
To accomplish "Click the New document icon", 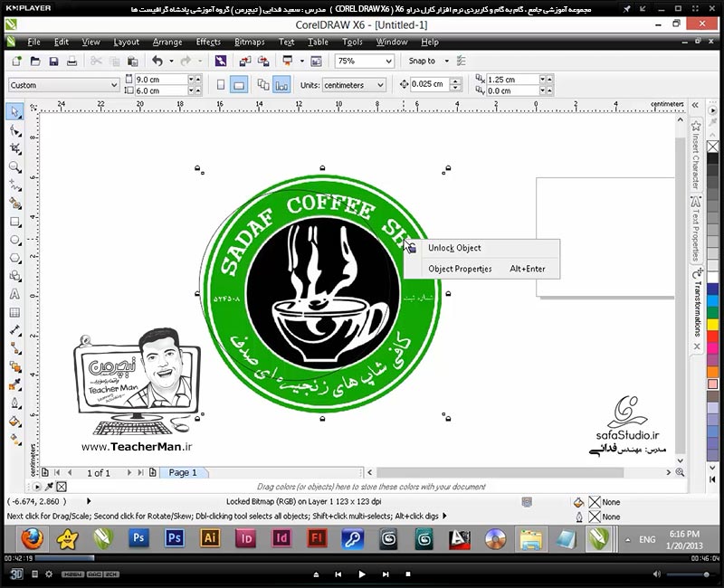I will coord(16,61).
